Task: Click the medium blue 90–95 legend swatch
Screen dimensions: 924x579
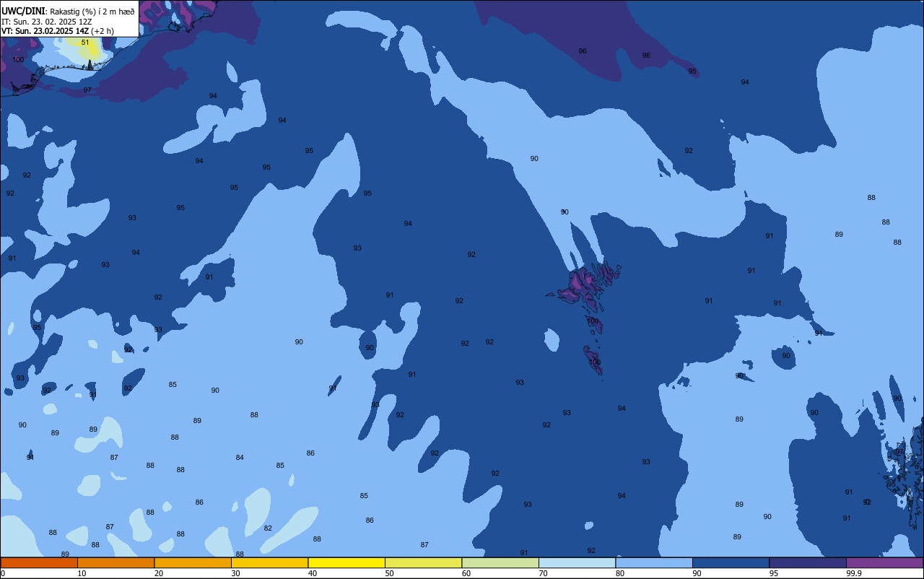Action: (731, 562)
